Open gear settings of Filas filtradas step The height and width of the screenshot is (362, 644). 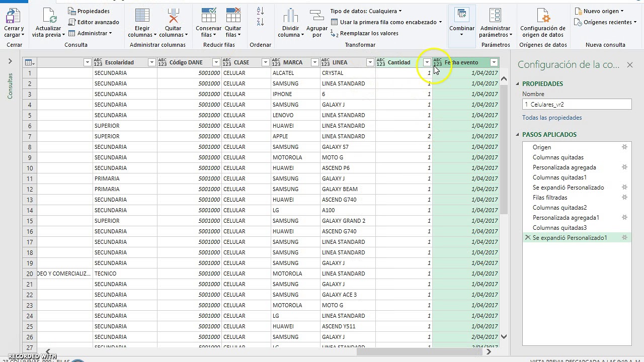[624, 198]
